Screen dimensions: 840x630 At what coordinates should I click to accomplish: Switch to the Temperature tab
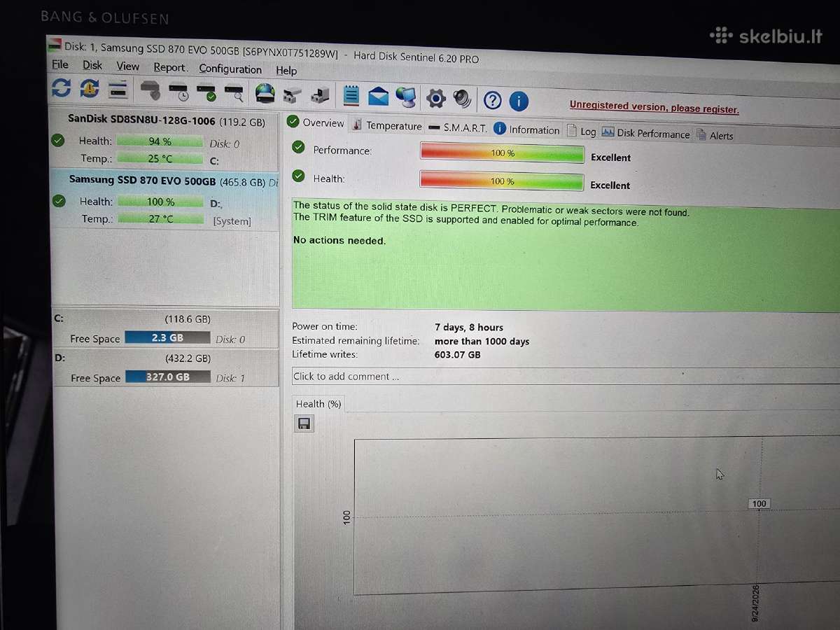(x=387, y=125)
